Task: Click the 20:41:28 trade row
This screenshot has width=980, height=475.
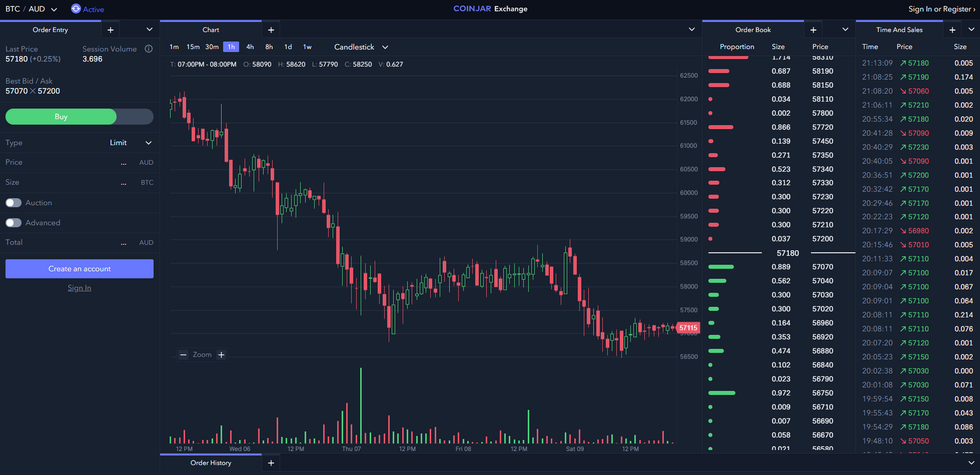Action: point(918,133)
